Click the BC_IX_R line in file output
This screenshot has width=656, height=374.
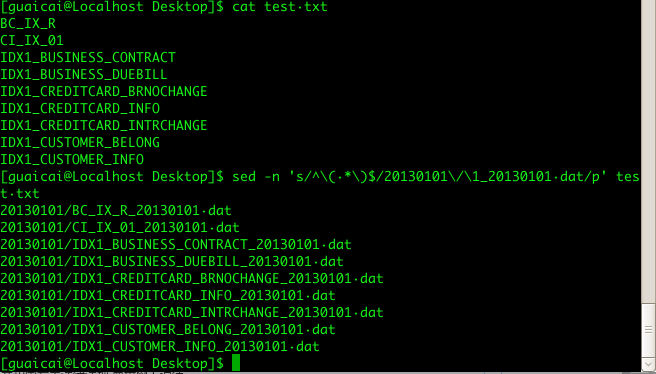click(28, 23)
